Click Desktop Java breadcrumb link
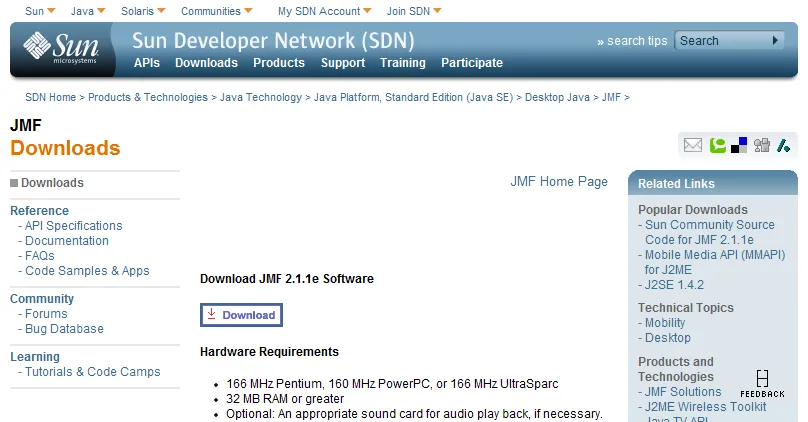Image resolution: width=808 pixels, height=422 pixels. 557,97
